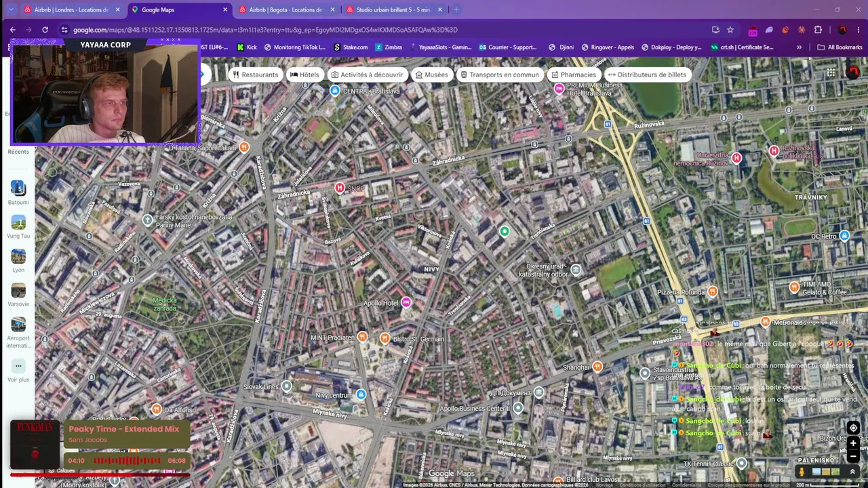Image resolution: width=868 pixels, height=488 pixels.
Task: Click the green marker north of NIVY
Action: (x=504, y=232)
